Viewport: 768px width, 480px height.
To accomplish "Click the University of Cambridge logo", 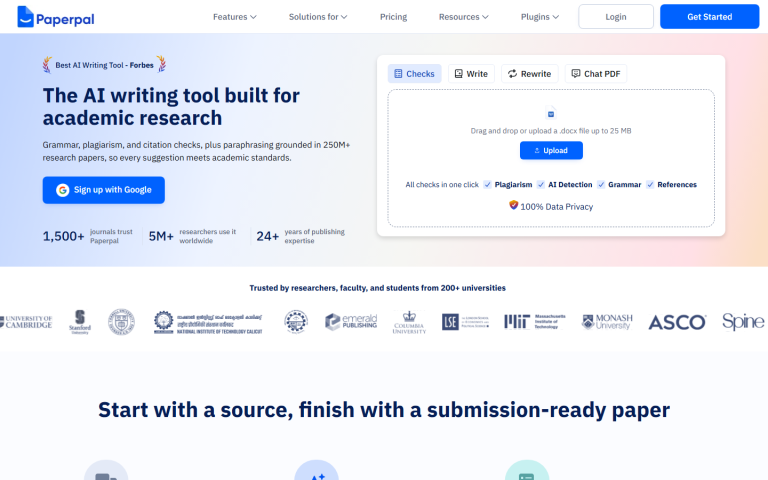I will pyautogui.click(x=26, y=322).
